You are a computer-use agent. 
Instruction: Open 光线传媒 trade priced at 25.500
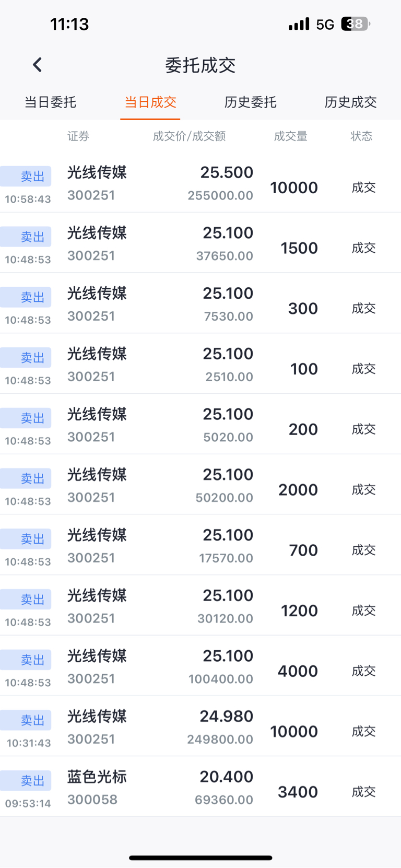point(200,183)
